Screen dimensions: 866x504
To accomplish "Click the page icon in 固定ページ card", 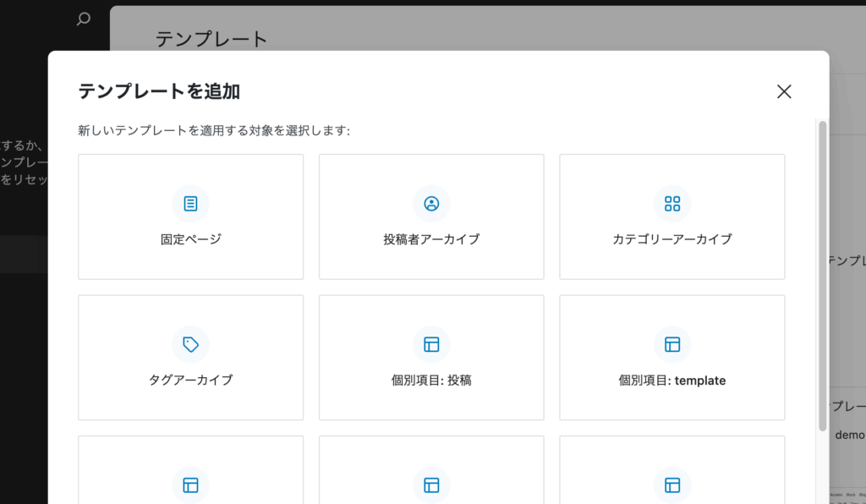I will [190, 204].
